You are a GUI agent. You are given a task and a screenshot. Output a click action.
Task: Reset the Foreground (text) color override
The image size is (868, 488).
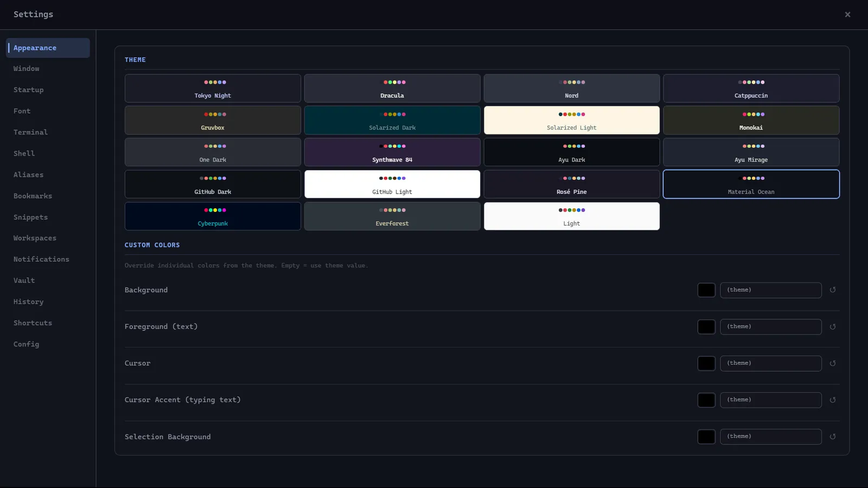[832, 327]
